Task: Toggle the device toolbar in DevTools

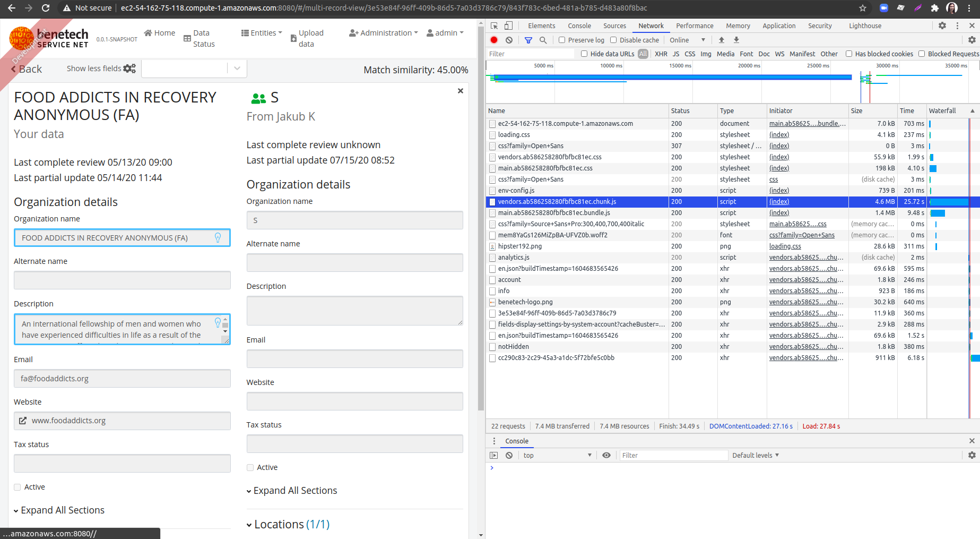Action: (508, 25)
